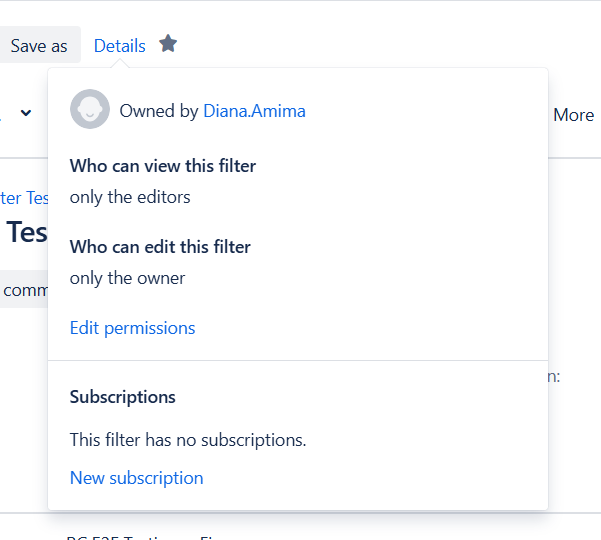Open Diana.Amima's user profile link
The image size is (601, 540).
pos(254,111)
